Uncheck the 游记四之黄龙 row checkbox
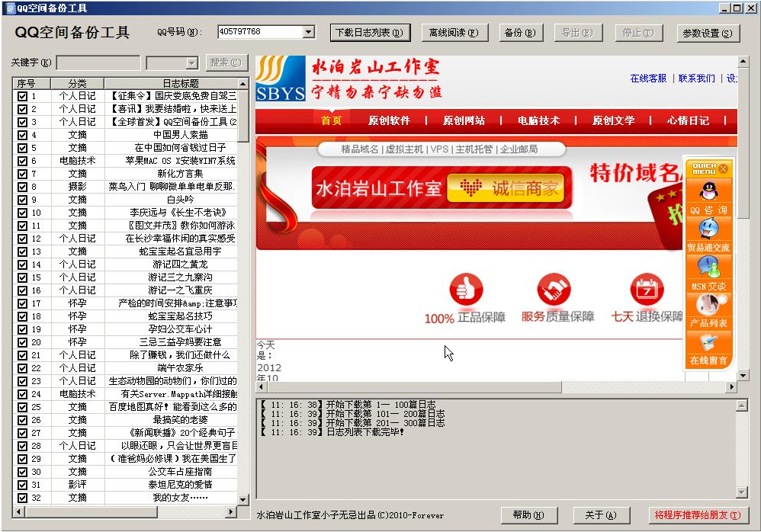 point(22,264)
